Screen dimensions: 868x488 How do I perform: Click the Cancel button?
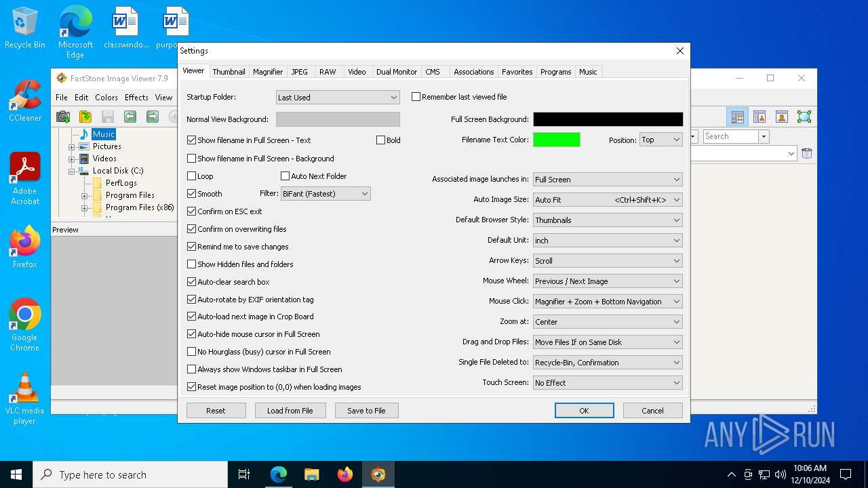pos(652,411)
